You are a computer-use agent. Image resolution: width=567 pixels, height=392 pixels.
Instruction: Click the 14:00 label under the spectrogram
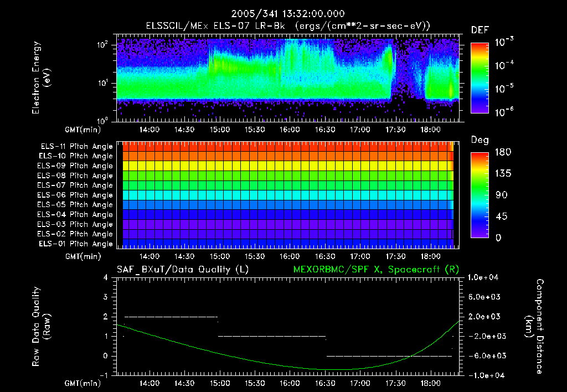[150, 130]
